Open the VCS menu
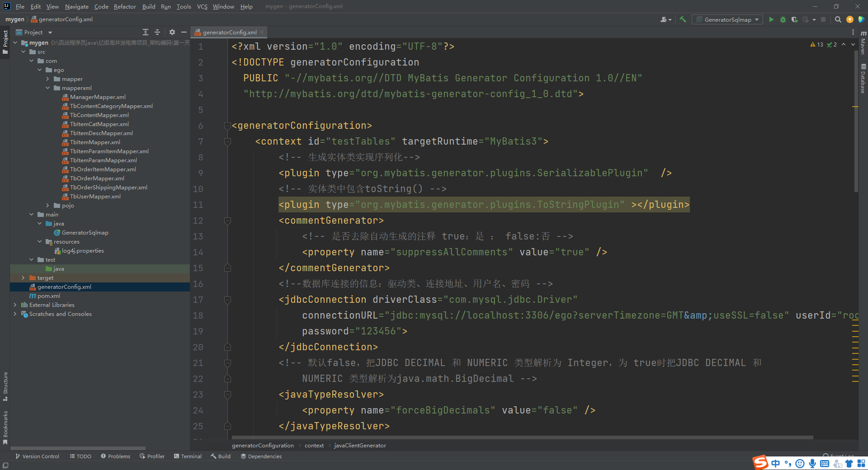Viewport: 868px width, 470px height. point(202,6)
